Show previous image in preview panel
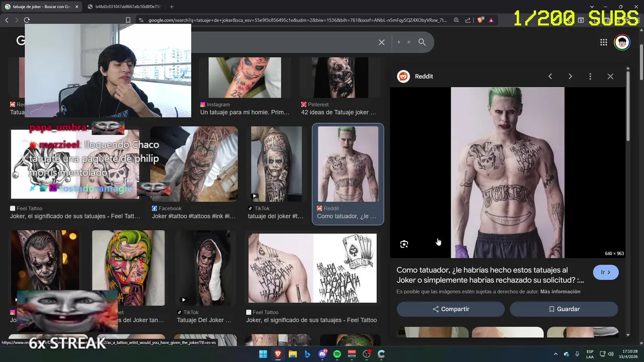This screenshot has width=644, height=362. click(550, 76)
